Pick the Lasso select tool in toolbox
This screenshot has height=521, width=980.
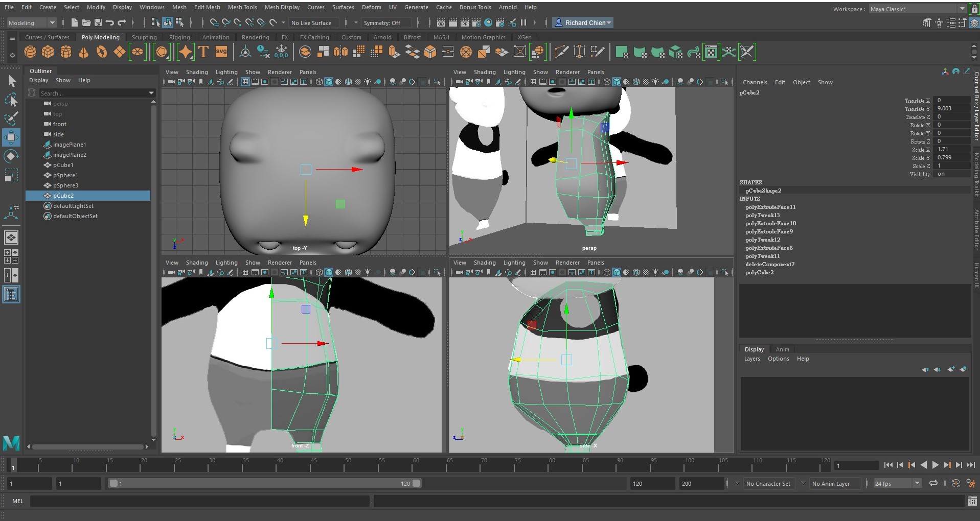coord(11,100)
